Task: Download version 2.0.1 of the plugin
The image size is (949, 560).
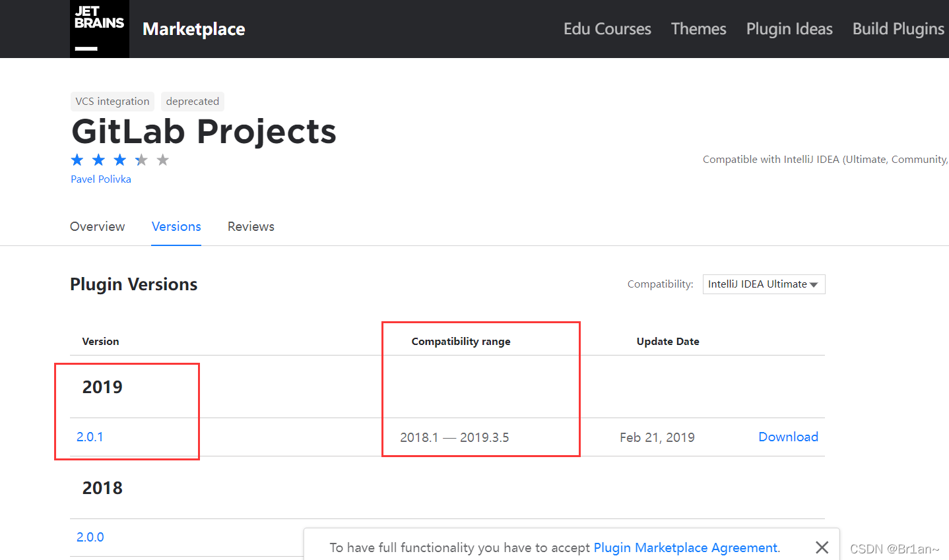Action: tap(788, 437)
